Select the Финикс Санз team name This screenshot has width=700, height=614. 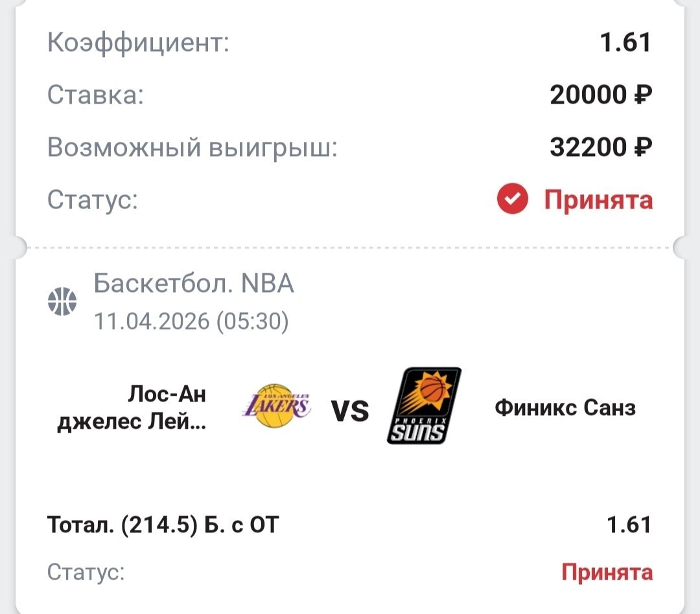(565, 408)
